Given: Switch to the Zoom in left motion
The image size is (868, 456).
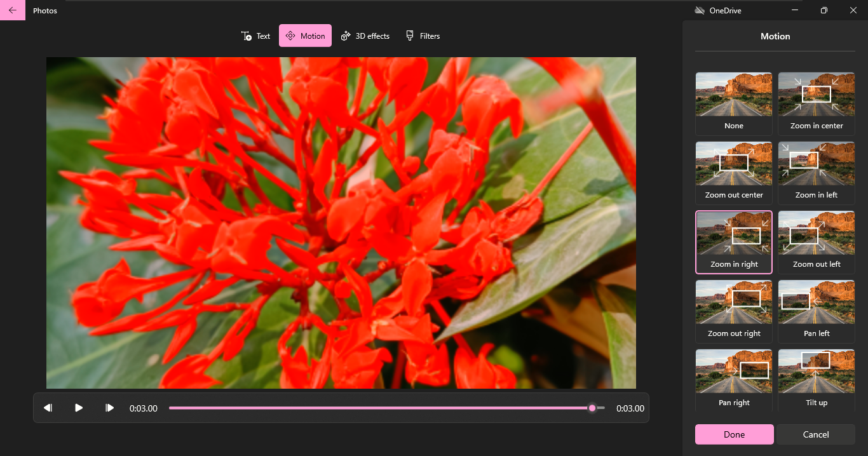Looking at the screenshot, I should point(816,173).
